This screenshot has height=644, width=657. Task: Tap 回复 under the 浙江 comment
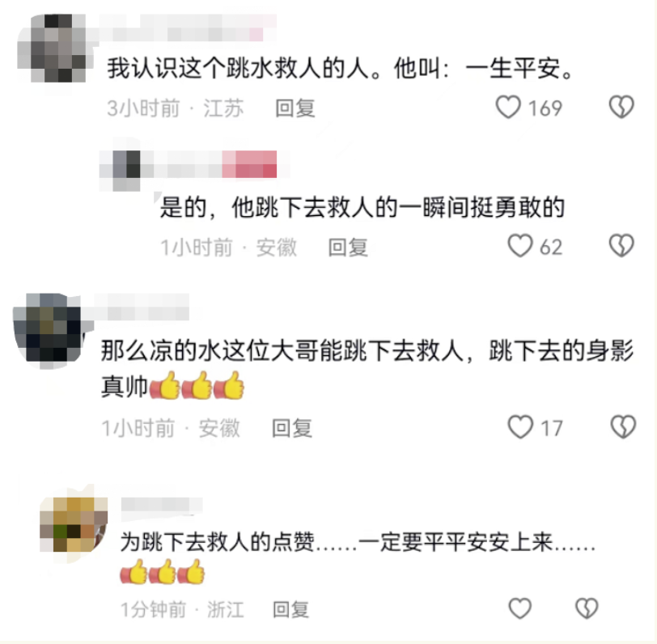(x=290, y=610)
